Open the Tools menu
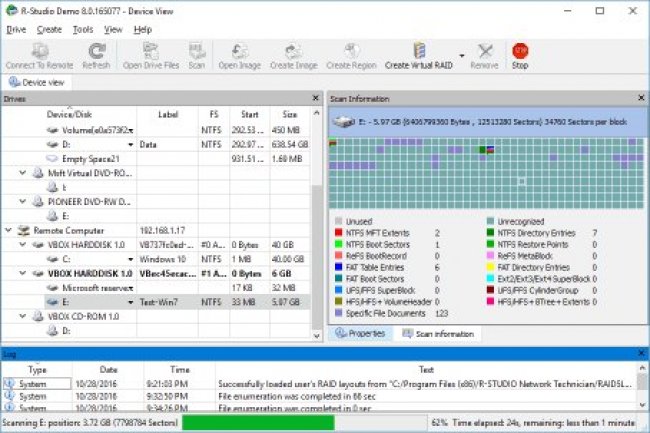Image resolution: width=650 pixels, height=433 pixels. (83, 30)
